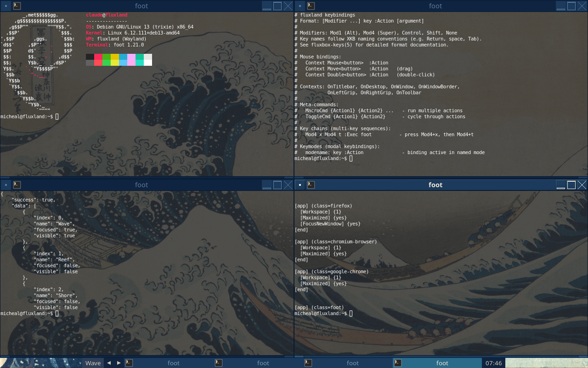This screenshot has height=368, width=588.
Task: Click the Wave workspace name in toolbar
Action: (93, 363)
